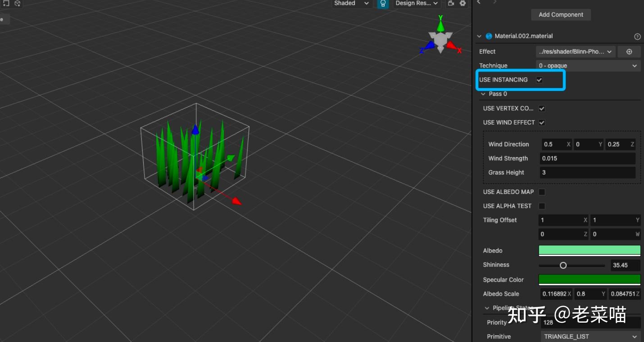Locate the effect asset with the target icon
Viewport: 644px width, 342px height.
(629, 52)
